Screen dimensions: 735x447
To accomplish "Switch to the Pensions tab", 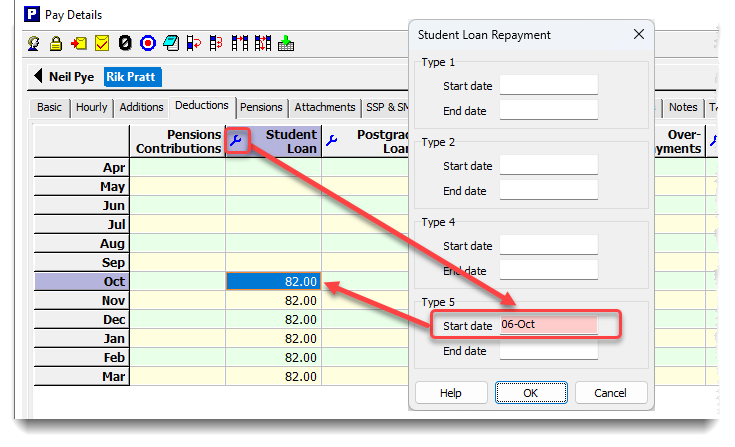I will click(x=261, y=107).
